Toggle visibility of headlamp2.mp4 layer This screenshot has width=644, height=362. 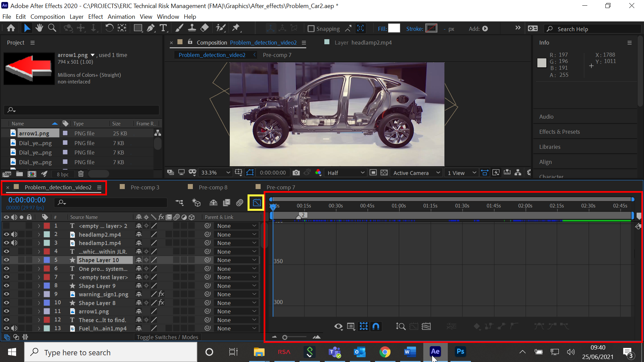(x=6, y=234)
